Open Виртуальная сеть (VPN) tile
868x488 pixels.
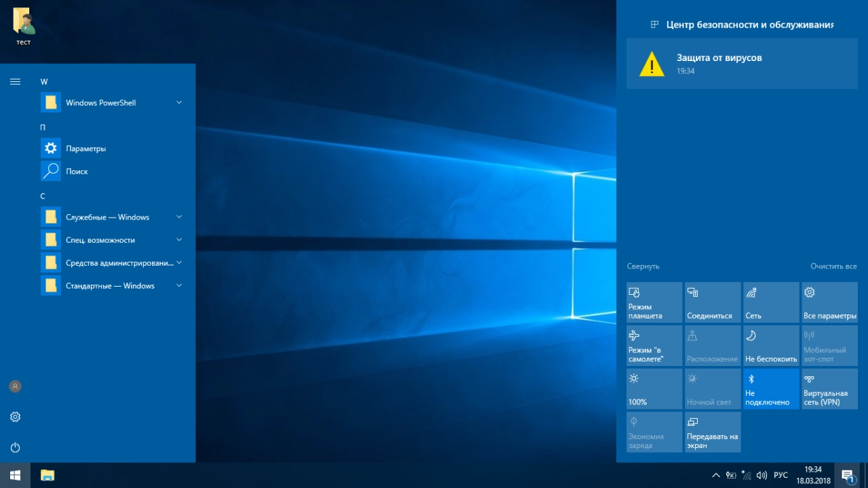pyautogui.click(x=829, y=389)
